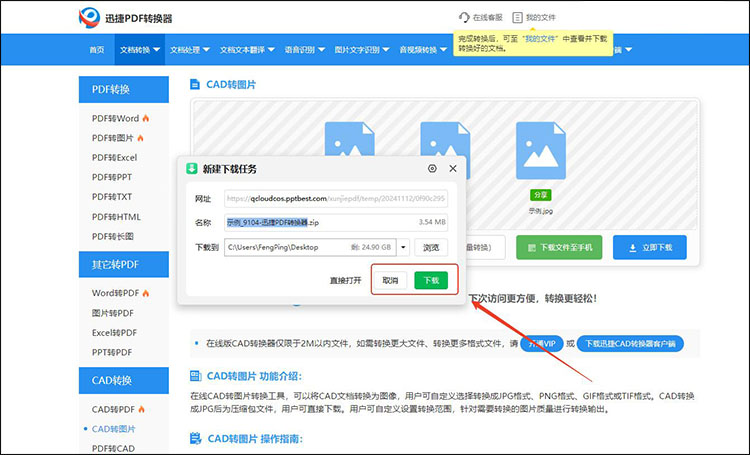Open the download path dropdown arrow

click(403, 247)
